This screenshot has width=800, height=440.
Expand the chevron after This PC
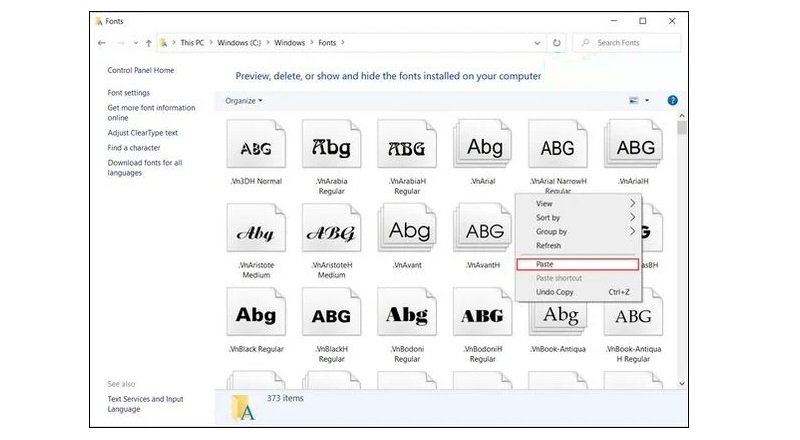pyautogui.click(x=211, y=42)
